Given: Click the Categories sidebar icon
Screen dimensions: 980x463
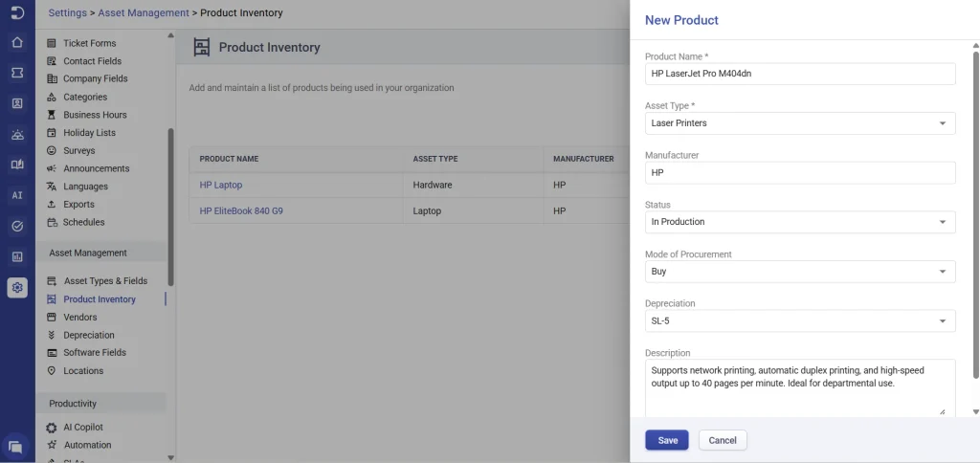Looking at the screenshot, I should (x=52, y=97).
